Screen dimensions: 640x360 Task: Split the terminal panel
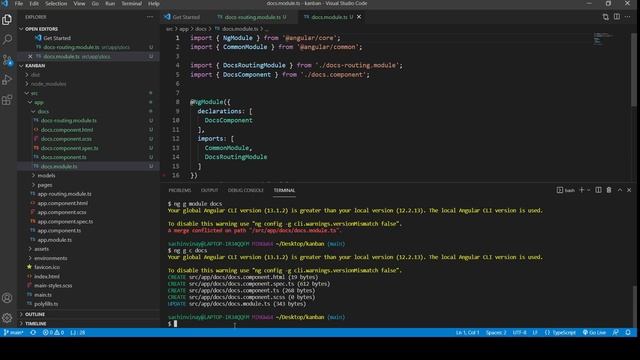(x=598, y=190)
